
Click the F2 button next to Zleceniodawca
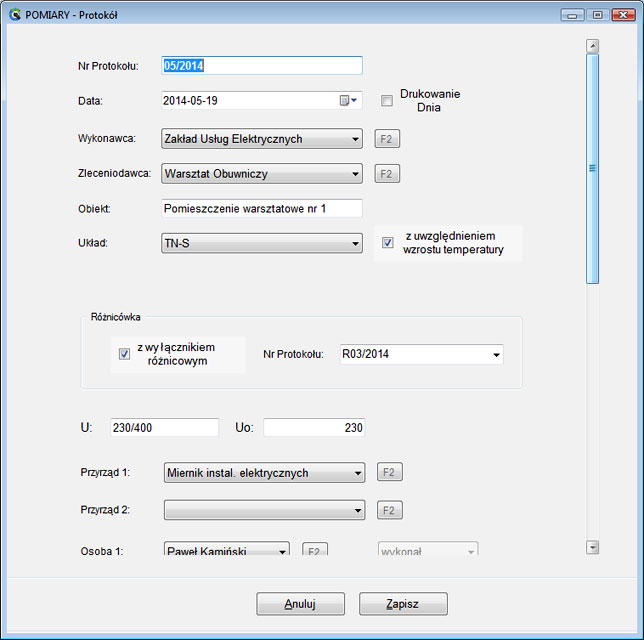click(x=387, y=173)
